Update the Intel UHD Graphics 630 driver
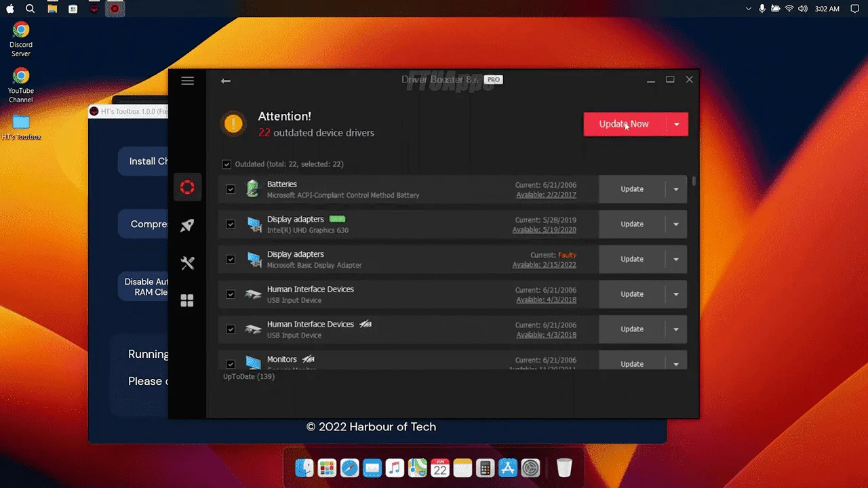 click(x=632, y=224)
